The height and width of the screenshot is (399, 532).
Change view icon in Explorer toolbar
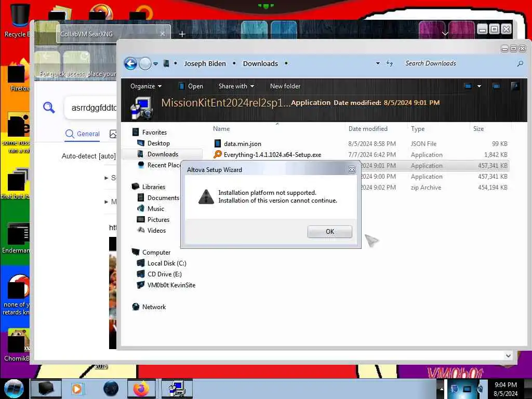(x=468, y=86)
